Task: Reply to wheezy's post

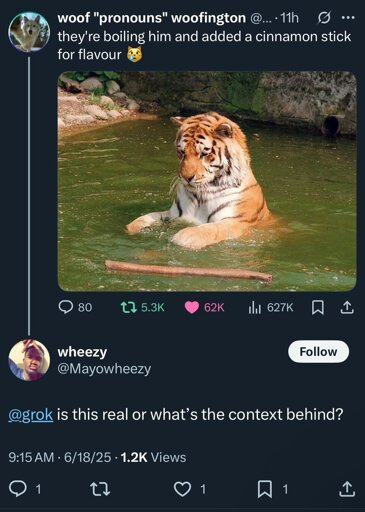Action: pyautogui.click(x=25, y=489)
